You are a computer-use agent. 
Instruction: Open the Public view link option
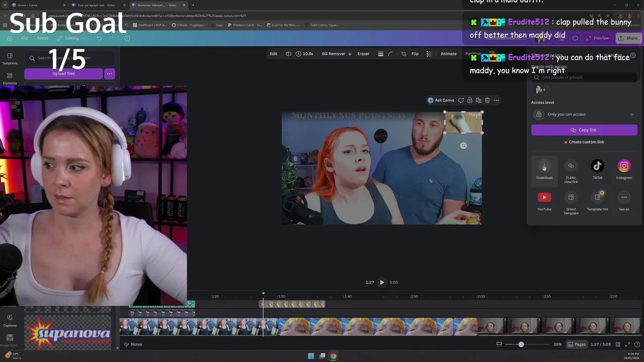tap(571, 171)
